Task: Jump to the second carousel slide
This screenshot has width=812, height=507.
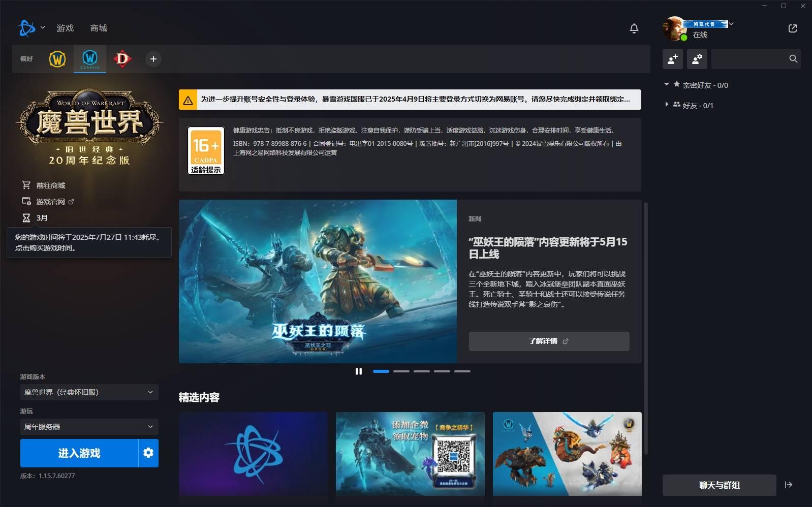Action: (x=401, y=371)
